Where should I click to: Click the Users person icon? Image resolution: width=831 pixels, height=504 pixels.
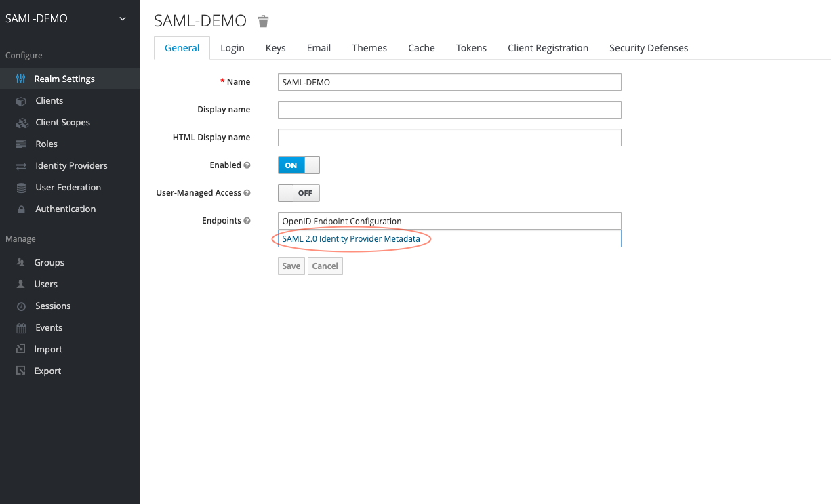[x=21, y=284]
